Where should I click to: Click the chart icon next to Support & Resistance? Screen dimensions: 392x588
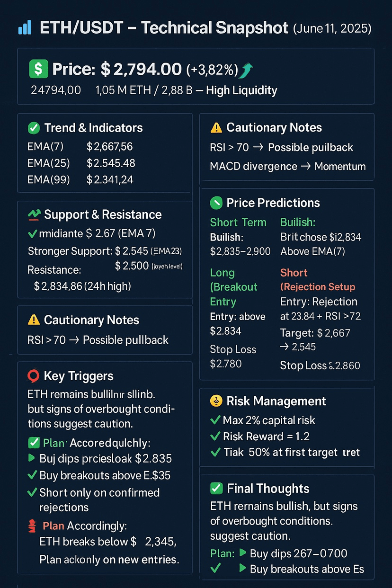pyautogui.click(x=34, y=215)
